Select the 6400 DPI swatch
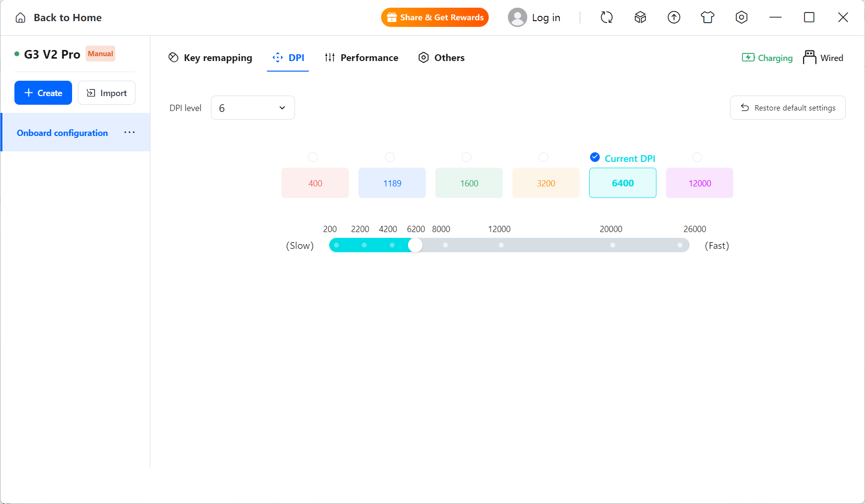This screenshot has height=504, width=865. [623, 183]
